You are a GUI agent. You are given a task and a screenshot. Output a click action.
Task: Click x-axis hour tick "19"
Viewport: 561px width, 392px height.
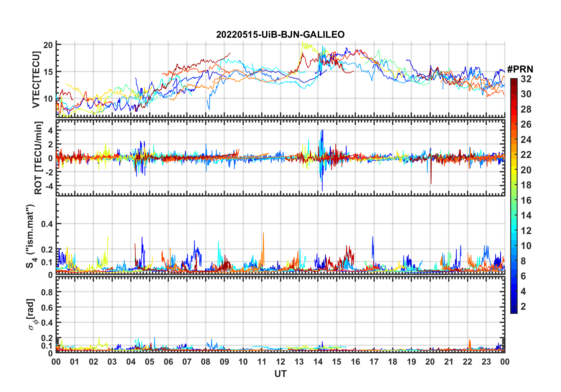click(x=411, y=362)
